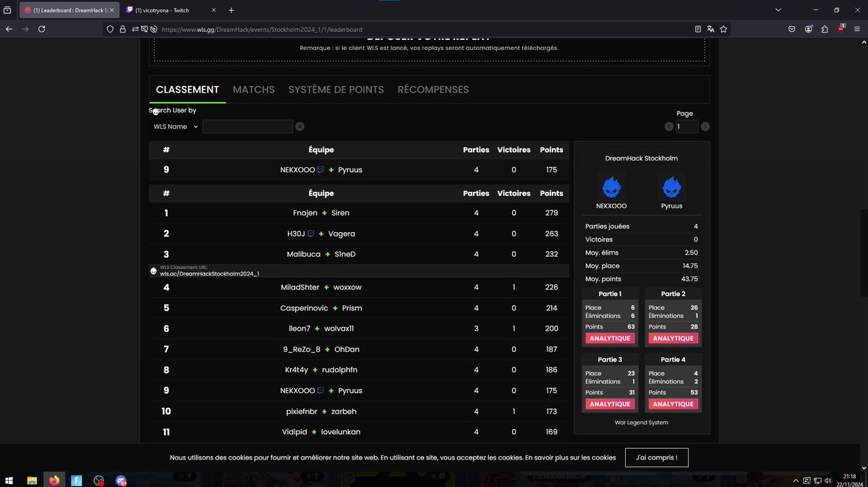868x487 pixels.
Task: Open the MATCHS tab
Action: click(x=254, y=90)
